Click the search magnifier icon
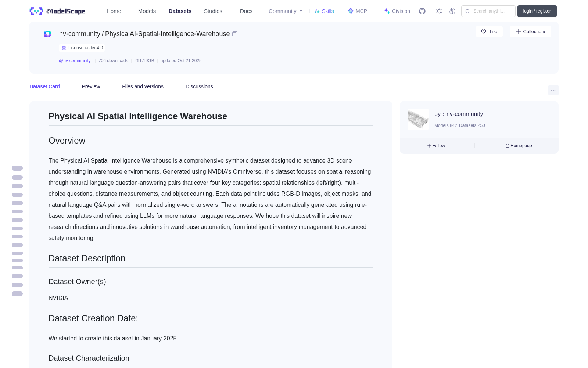Viewport: 588px width, 368px height. [467, 11]
